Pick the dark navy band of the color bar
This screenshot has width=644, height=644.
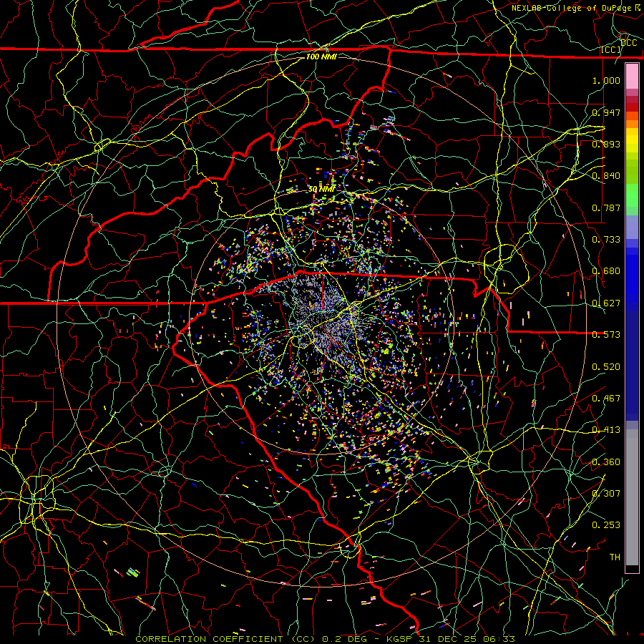point(632,366)
